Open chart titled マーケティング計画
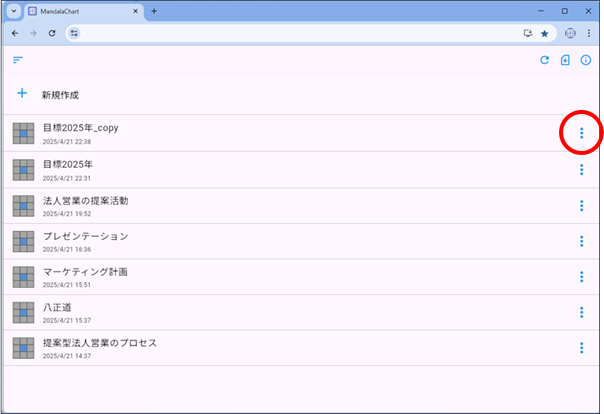The image size is (604, 414). tap(85, 272)
